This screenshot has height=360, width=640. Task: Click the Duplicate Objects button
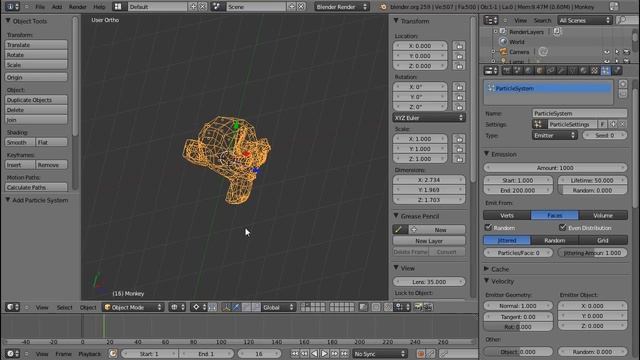pos(36,100)
